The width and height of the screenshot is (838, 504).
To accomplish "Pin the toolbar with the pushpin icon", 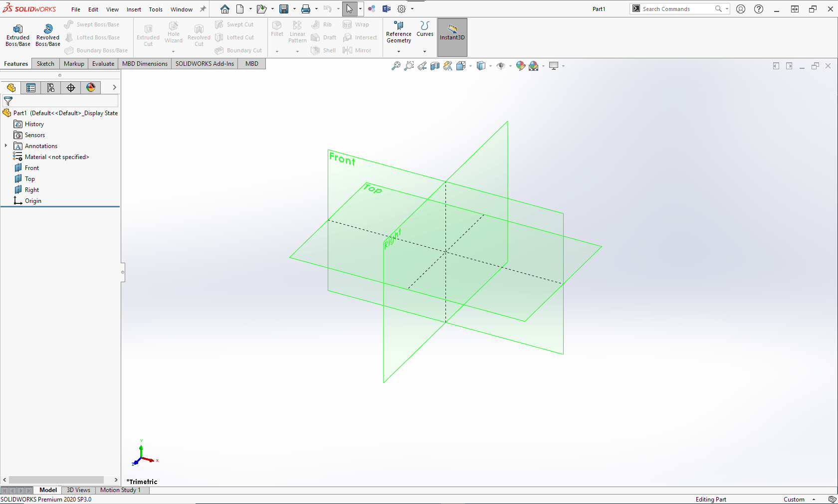I will pyautogui.click(x=203, y=8).
